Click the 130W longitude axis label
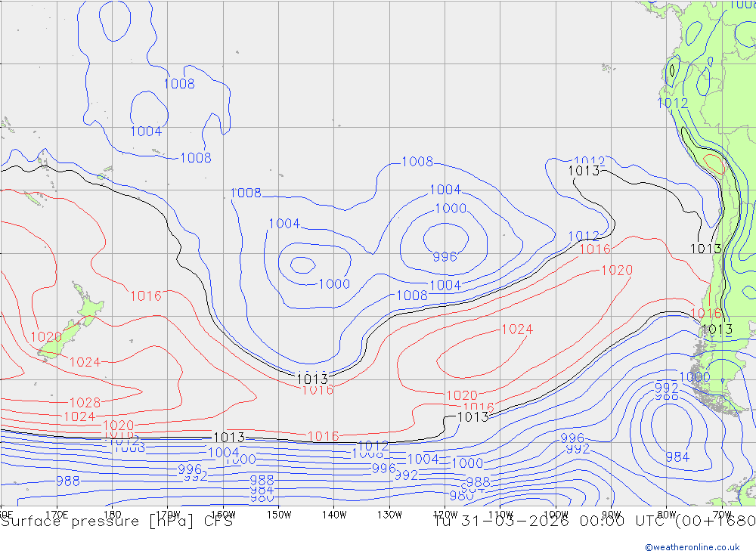 (x=389, y=515)
